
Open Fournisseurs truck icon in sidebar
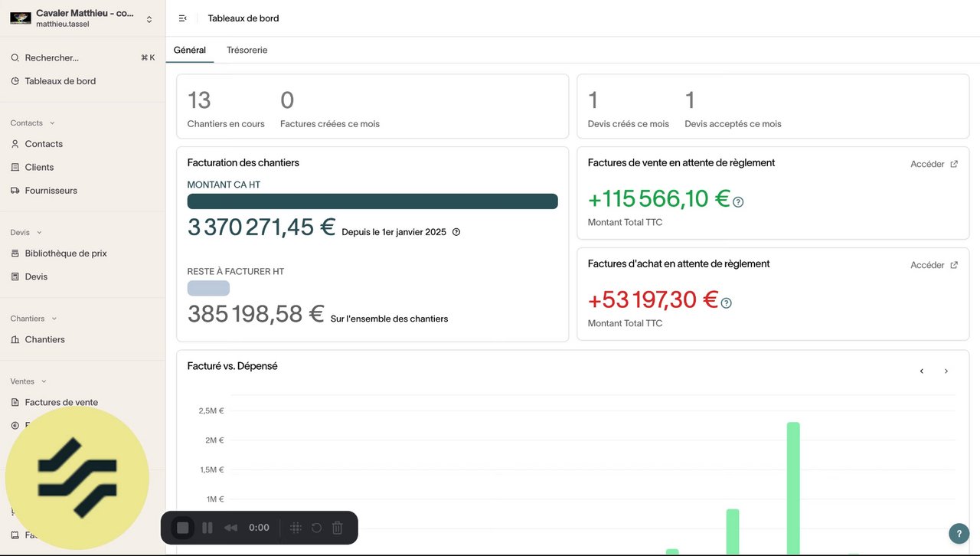(x=15, y=191)
